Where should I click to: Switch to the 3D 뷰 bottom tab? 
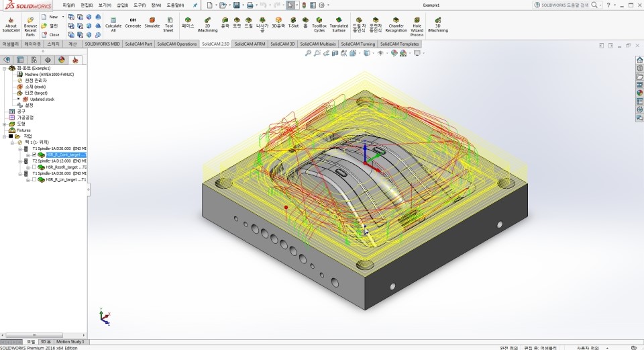point(45,342)
